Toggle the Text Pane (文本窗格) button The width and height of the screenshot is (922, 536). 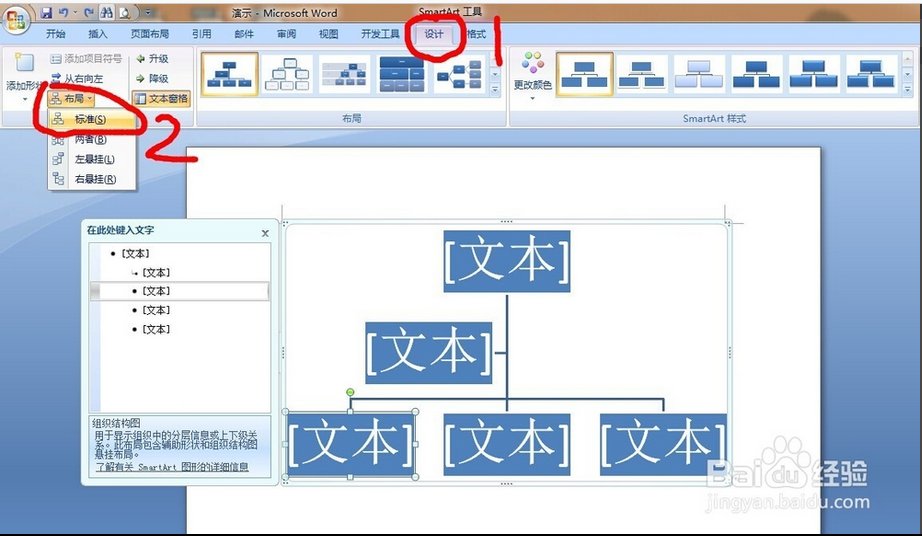(161, 98)
